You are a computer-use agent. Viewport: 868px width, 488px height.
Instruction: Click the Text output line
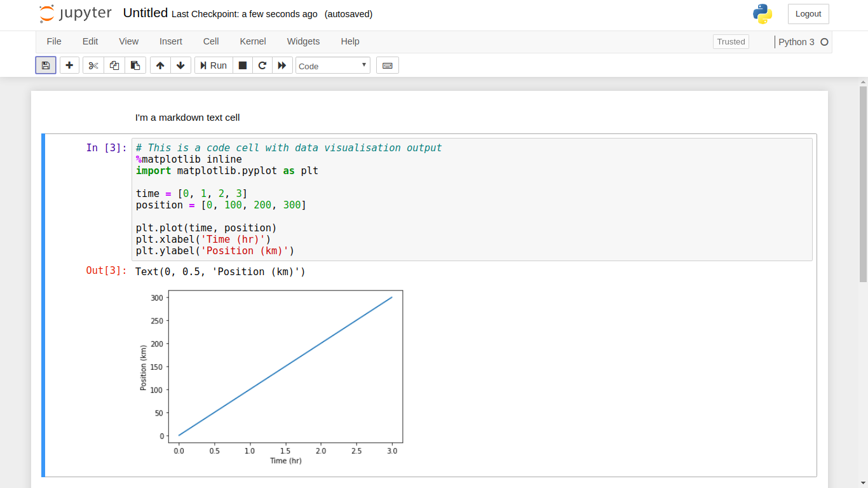[220, 272]
